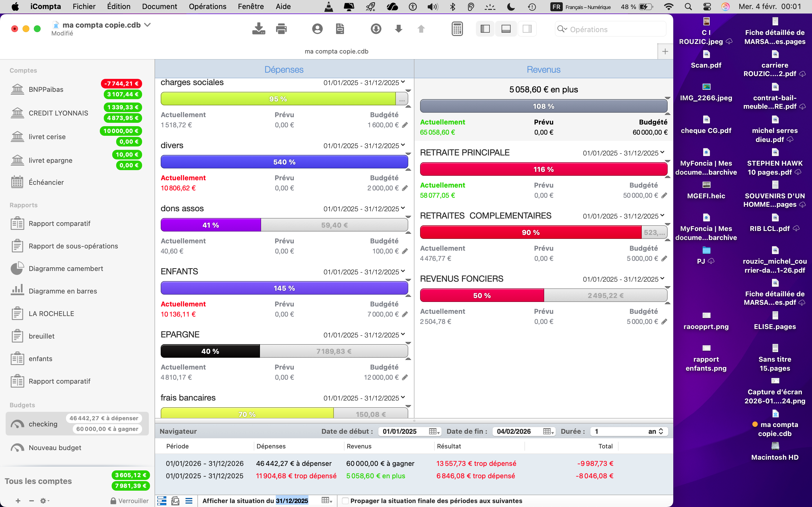Open Diagramme en barres report
This screenshot has width=812, height=507.
click(x=63, y=291)
